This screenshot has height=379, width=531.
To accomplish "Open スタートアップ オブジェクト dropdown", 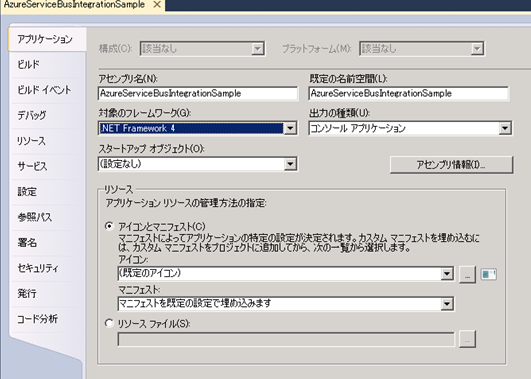I will [x=198, y=164].
